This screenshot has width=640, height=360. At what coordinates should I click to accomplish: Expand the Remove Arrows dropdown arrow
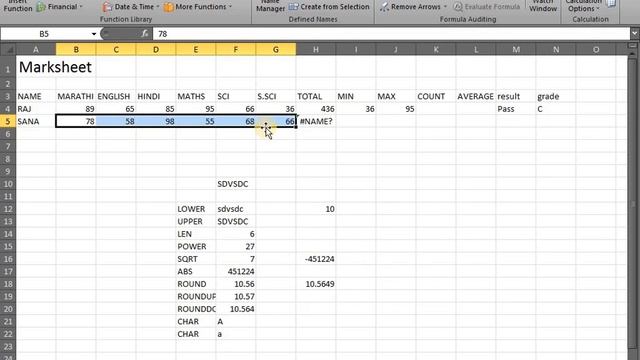point(445,7)
